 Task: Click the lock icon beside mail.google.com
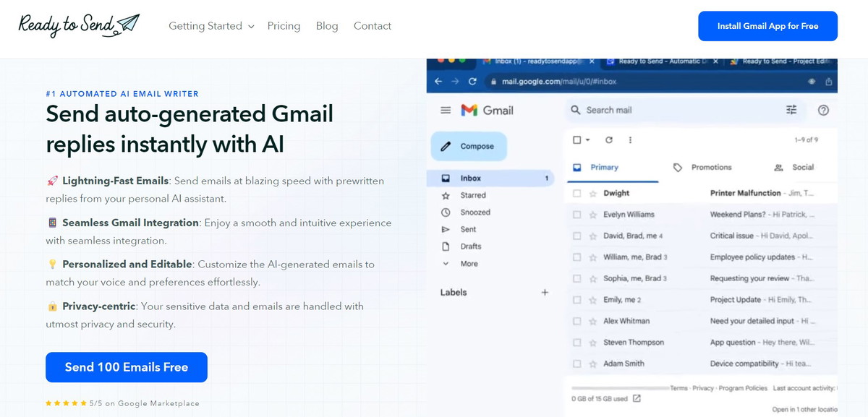coord(494,82)
